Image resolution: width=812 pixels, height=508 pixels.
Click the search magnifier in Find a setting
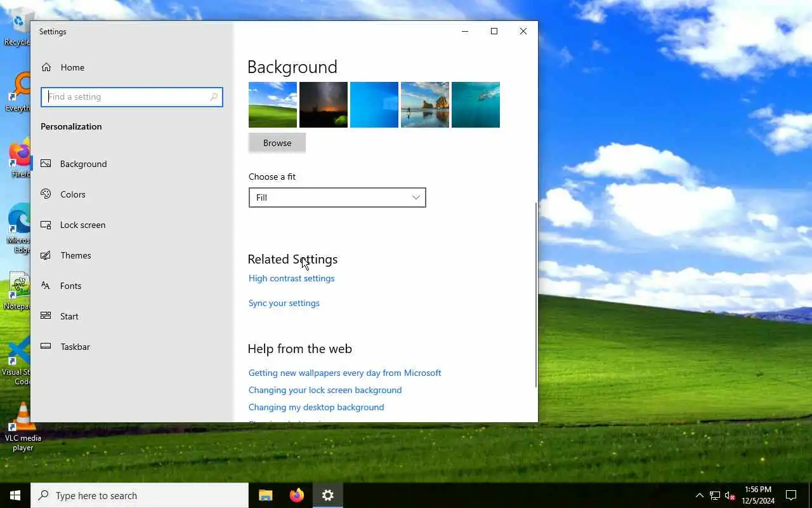[214, 97]
